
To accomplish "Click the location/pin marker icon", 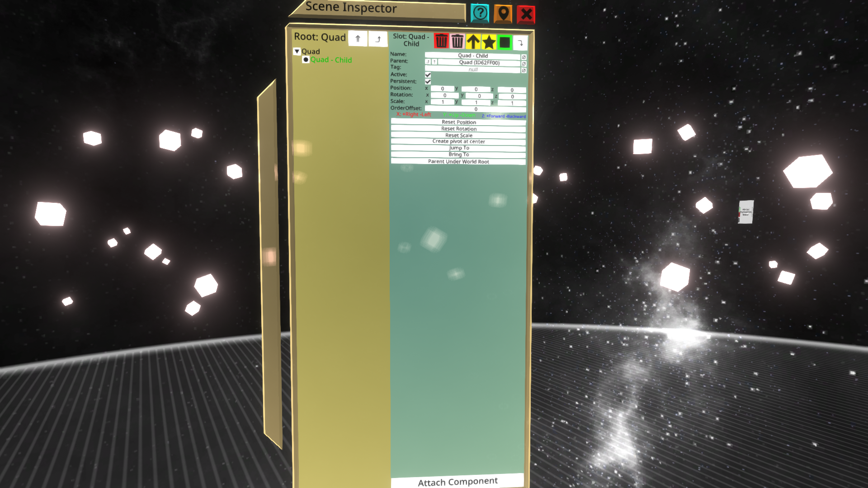I will [503, 13].
